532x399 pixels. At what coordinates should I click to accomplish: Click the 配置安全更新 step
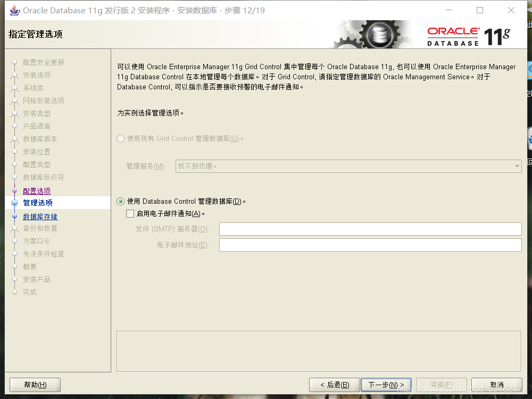(x=44, y=62)
